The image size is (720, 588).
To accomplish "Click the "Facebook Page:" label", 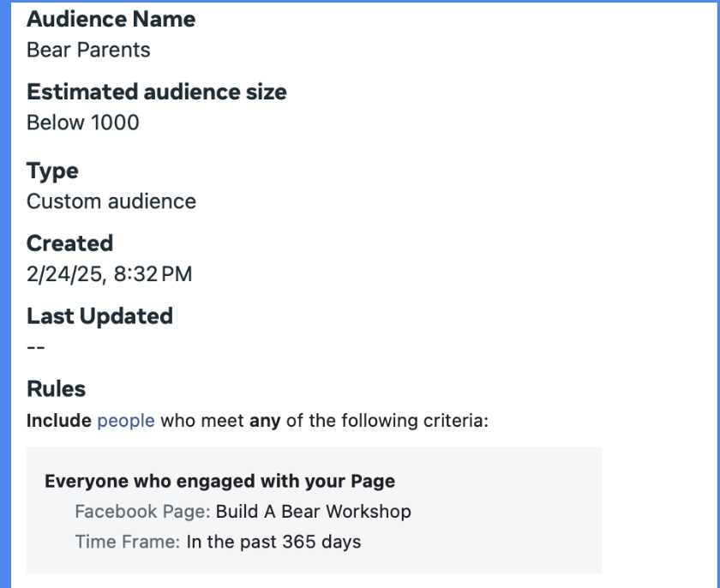I will 142,512.
